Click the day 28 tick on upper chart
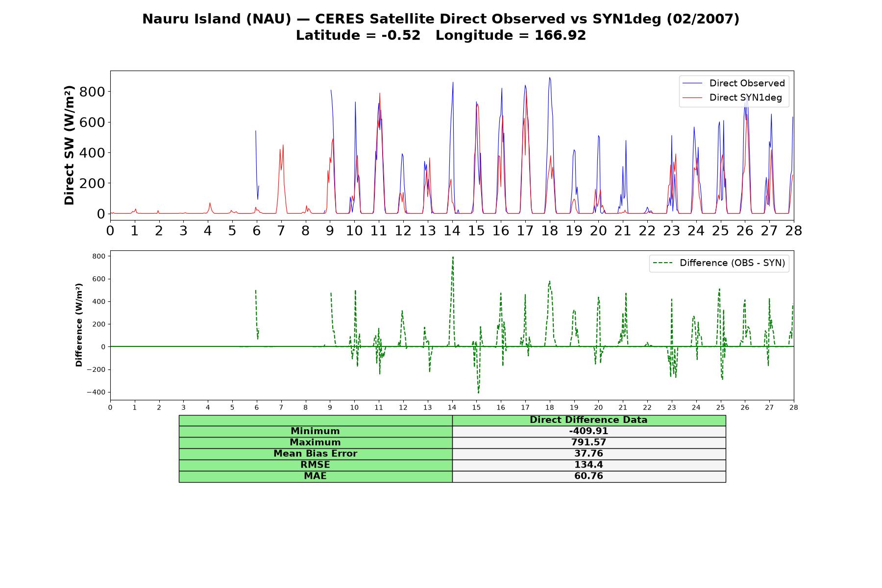882x588 pixels. pos(793,230)
